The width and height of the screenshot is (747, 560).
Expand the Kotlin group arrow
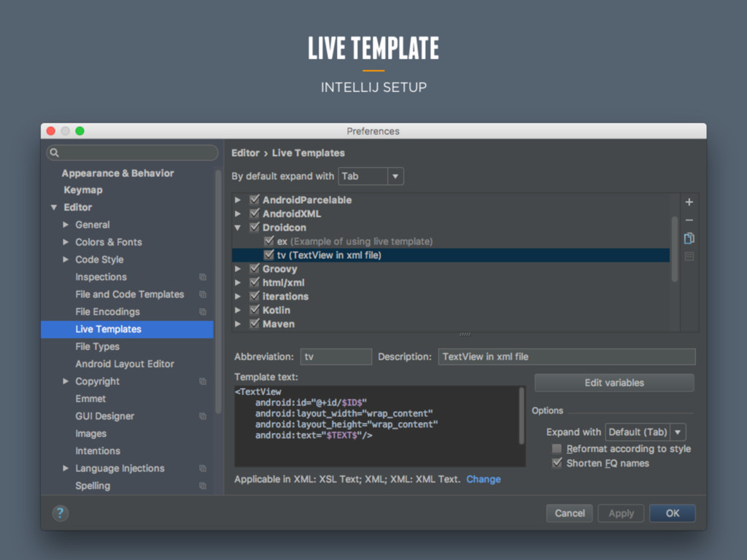(x=238, y=311)
